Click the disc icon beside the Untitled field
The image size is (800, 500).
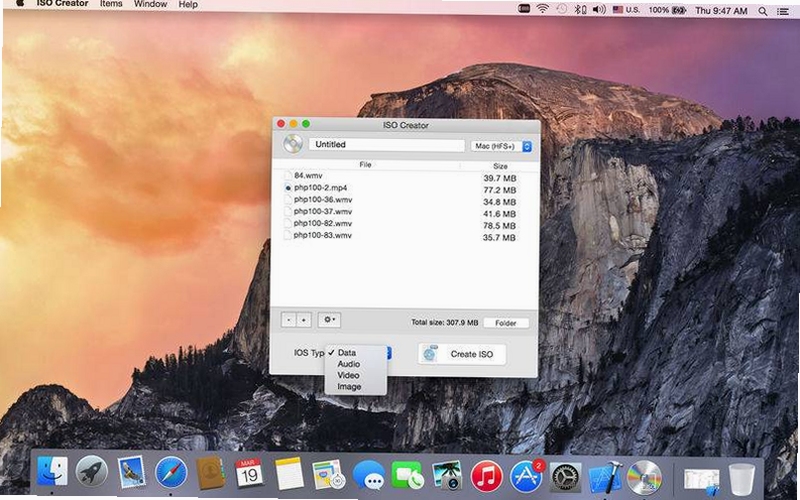[x=293, y=144]
